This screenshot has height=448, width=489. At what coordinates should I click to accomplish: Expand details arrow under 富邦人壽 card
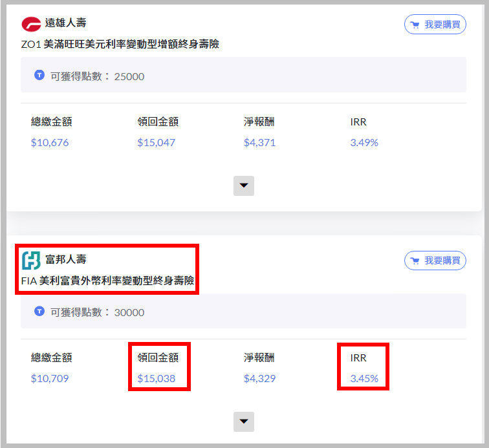[x=244, y=421]
